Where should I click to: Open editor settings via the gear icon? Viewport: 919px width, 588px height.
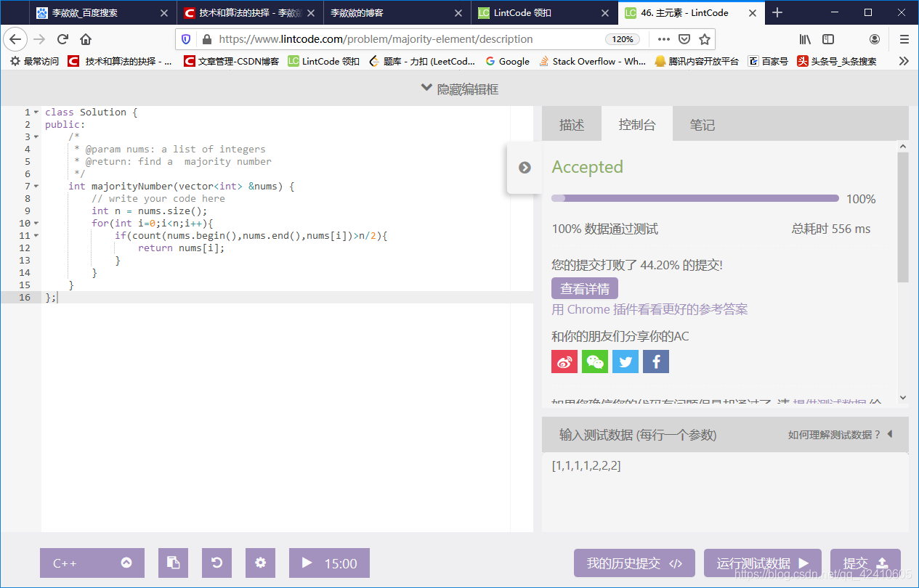coord(260,563)
